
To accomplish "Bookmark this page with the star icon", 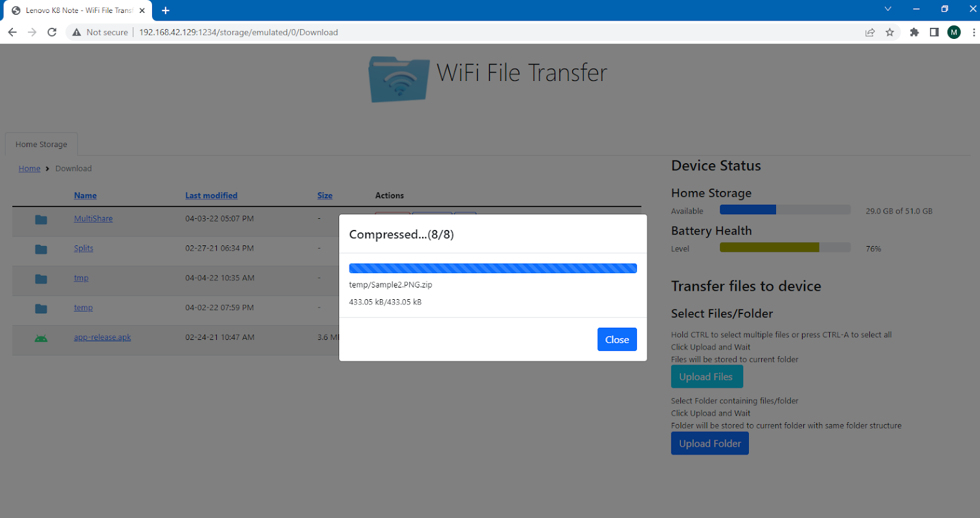I will [890, 32].
